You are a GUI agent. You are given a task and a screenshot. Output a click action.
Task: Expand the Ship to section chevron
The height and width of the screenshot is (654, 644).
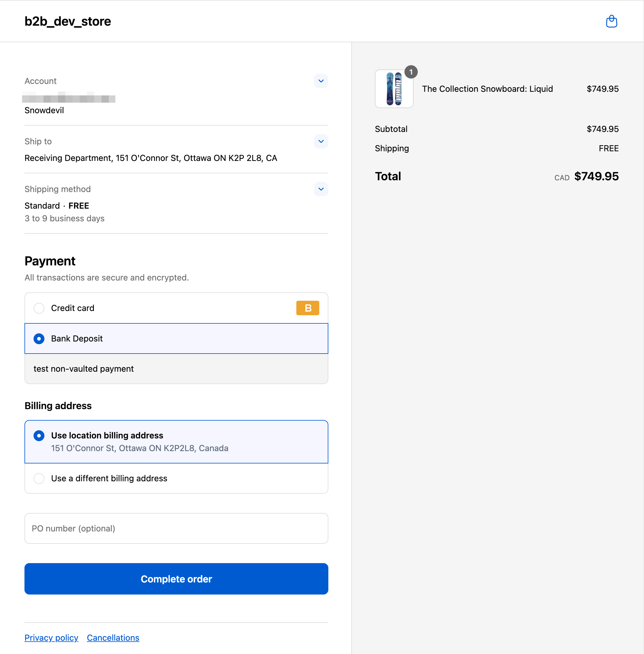(x=321, y=141)
